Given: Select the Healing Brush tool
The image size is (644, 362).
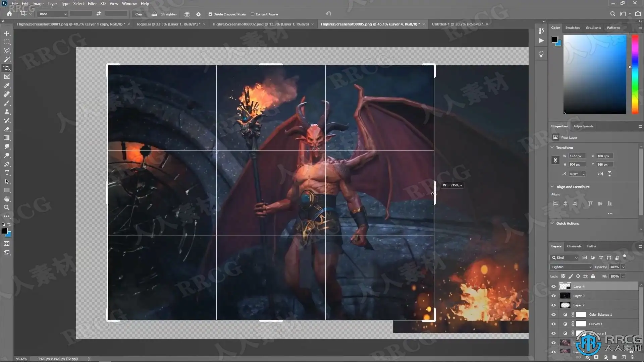Looking at the screenshot, I should click(7, 94).
